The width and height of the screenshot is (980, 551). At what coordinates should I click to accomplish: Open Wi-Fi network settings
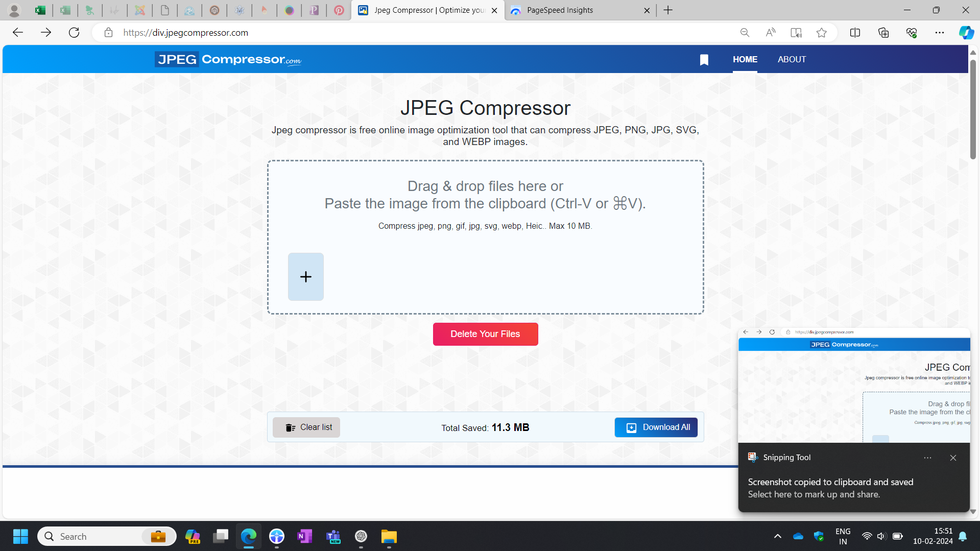coord(867,537)
